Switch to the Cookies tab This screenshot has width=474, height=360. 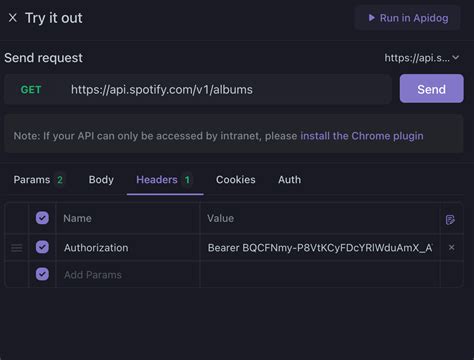coord(236,180)
